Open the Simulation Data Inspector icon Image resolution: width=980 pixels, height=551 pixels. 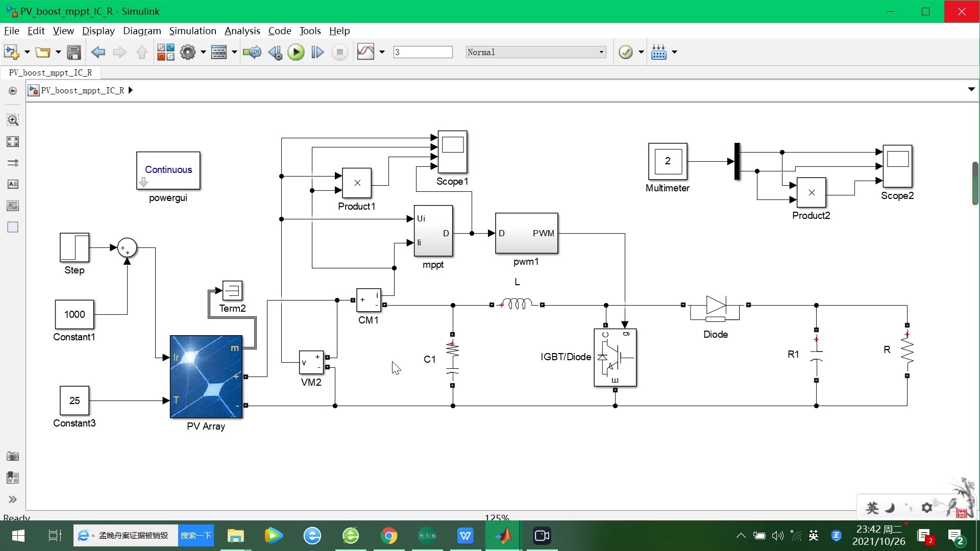click(x=365, y=52)
